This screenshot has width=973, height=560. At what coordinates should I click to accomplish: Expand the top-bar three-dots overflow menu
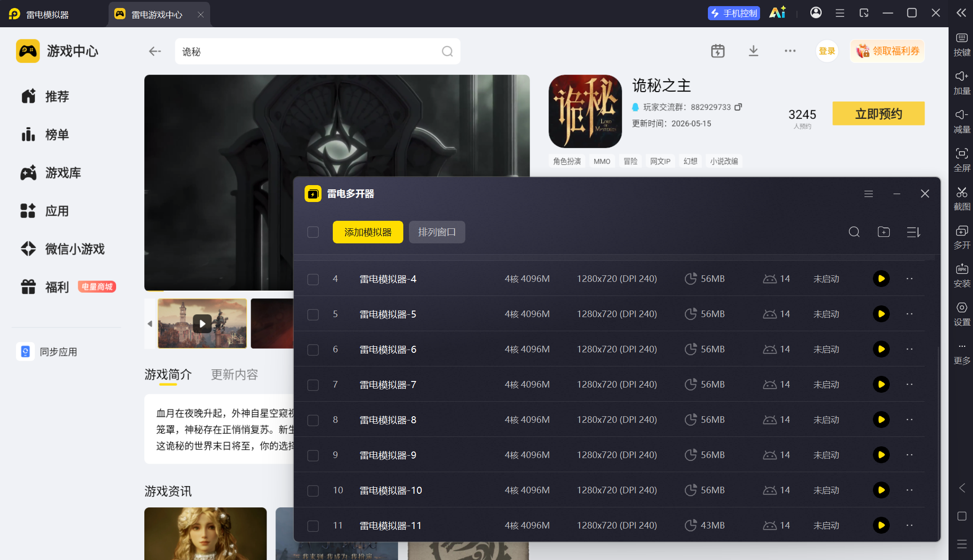(790, 51)
